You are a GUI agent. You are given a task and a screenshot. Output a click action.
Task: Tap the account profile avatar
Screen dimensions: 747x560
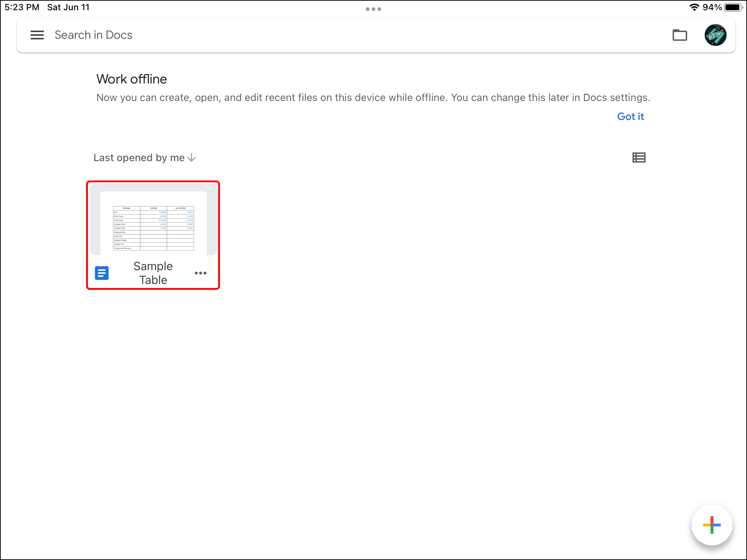pos(715,35)
